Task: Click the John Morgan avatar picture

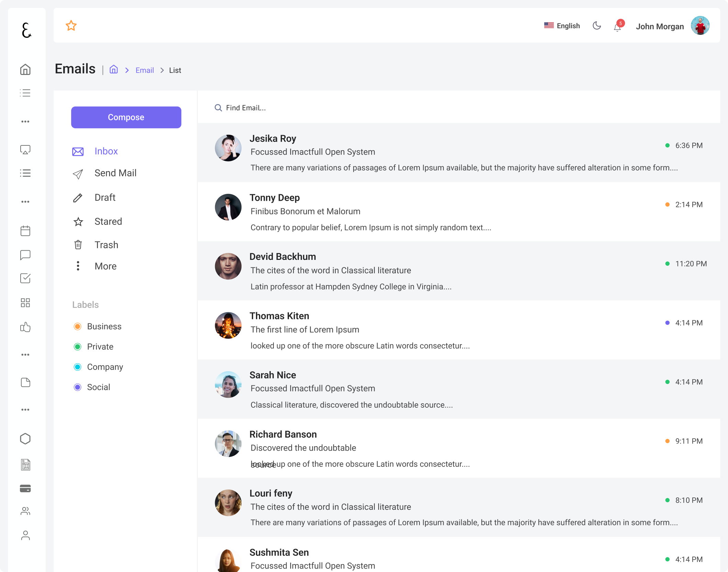Action: coord(700,25)
